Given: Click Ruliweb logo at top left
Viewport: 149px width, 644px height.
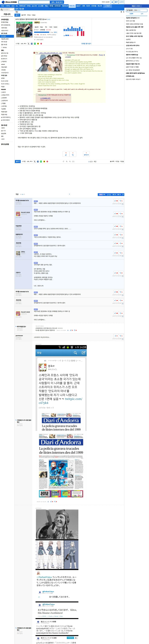Looking at the screenshot, I should coord(9,2).
